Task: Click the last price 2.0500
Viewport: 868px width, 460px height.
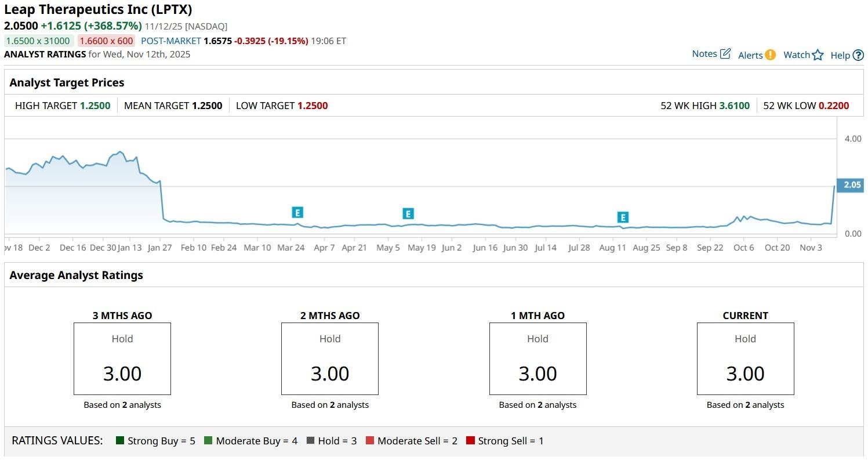Action: pos(21,26)
